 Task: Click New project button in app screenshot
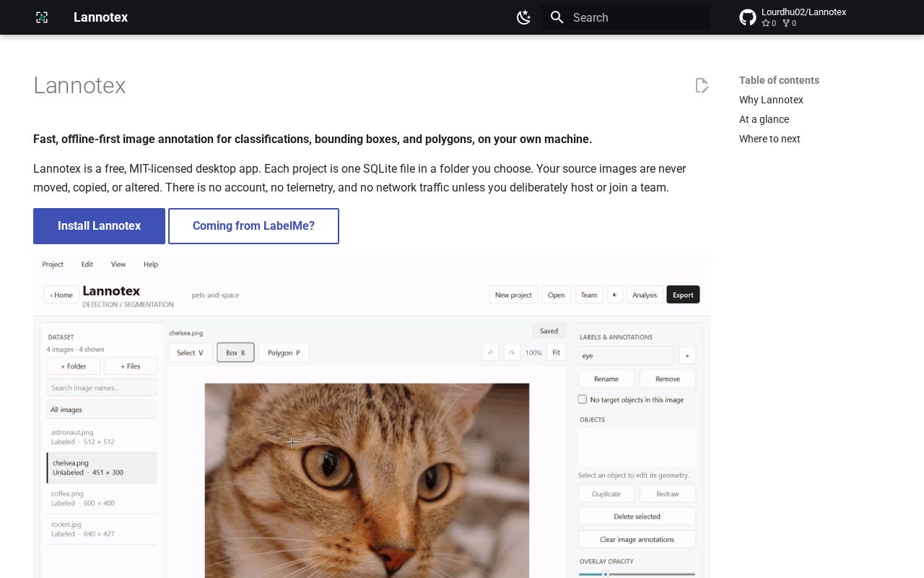pyautogui.click(x=513, y=295)
